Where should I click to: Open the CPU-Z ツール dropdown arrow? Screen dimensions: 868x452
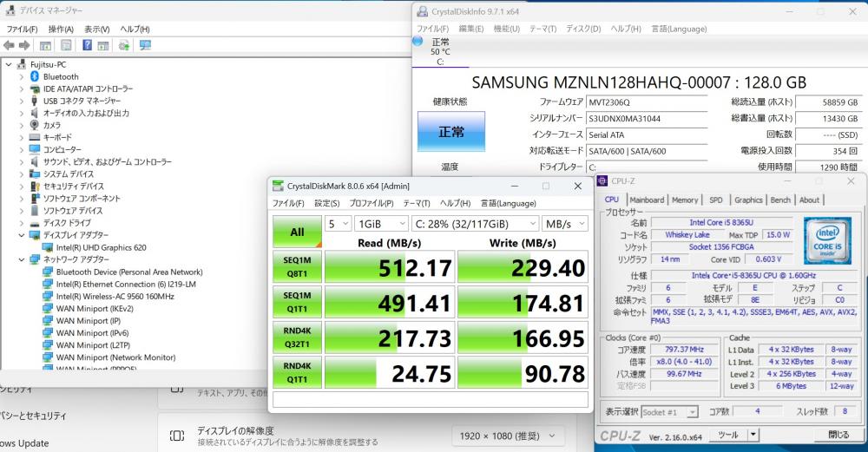coord(753,435)
